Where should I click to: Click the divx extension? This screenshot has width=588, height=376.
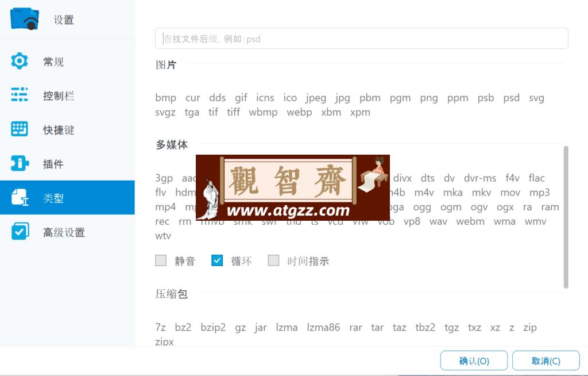403,178
